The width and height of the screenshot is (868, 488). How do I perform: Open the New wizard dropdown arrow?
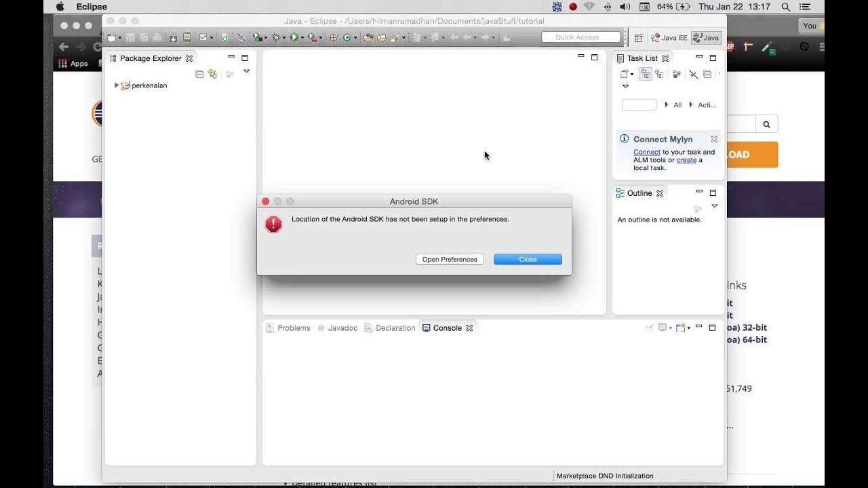120,38
